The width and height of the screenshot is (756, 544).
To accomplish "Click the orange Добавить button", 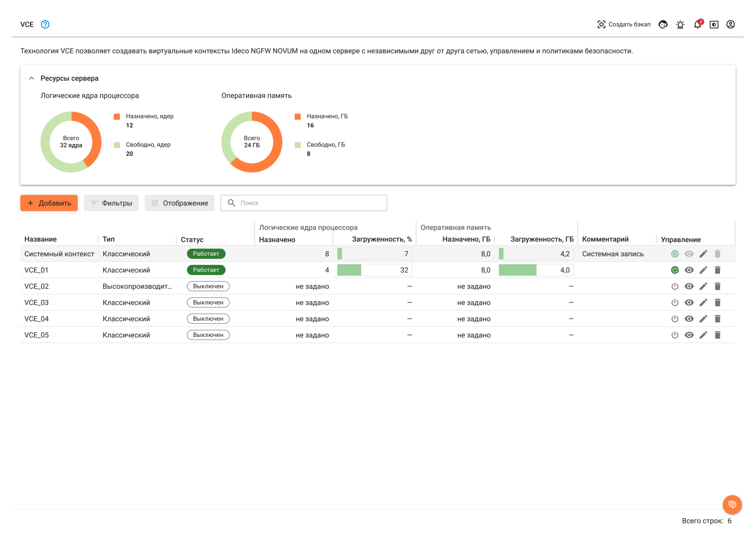I will pos(49,203).
